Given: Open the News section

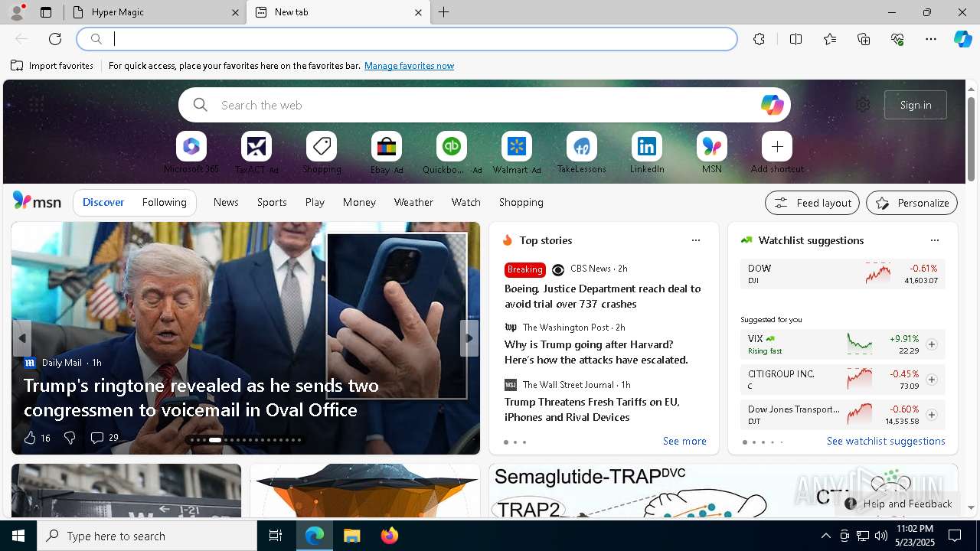Looking at the screenshot, I should click(x=226, y=203).
